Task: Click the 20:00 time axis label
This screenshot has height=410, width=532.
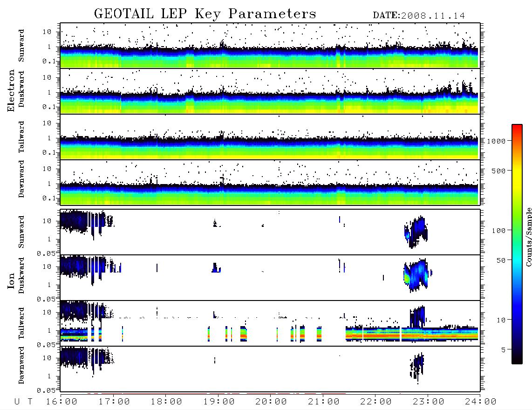Action: coord(272,402)
